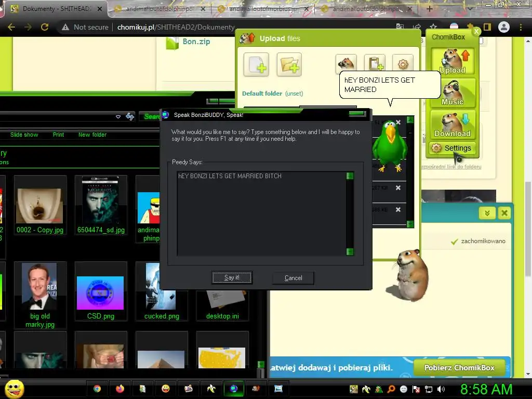The width and height of the screenshot is (532, 399).
Task: Click the Not secure warning
Action: 85,27
